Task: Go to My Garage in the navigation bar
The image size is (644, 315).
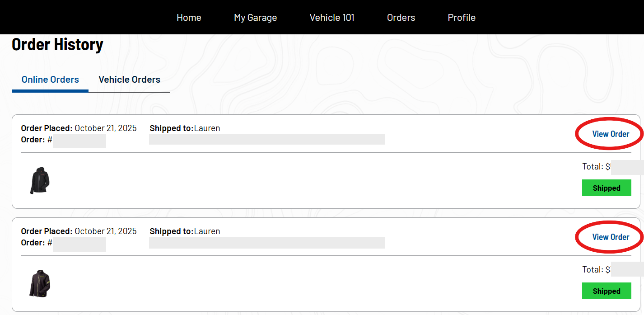Action: [255, 18]
